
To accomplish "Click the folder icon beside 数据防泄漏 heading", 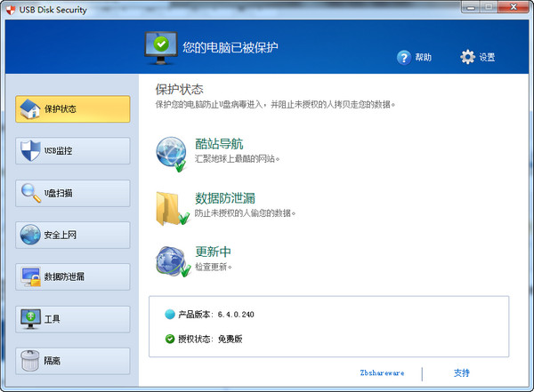I will 173,209.
